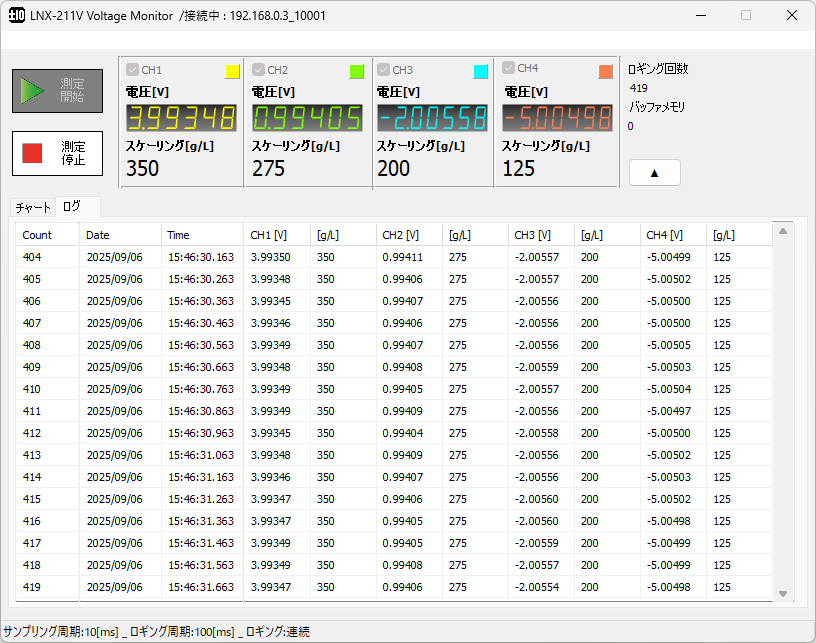Click the log table scroll down arrow

(783, 592)
